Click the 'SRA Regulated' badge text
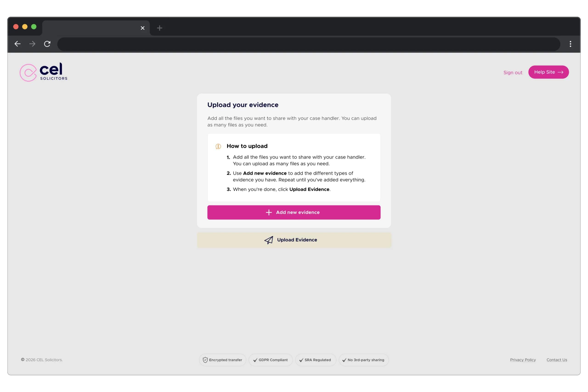This screenshot has height=392, width=588. point(317,360)
